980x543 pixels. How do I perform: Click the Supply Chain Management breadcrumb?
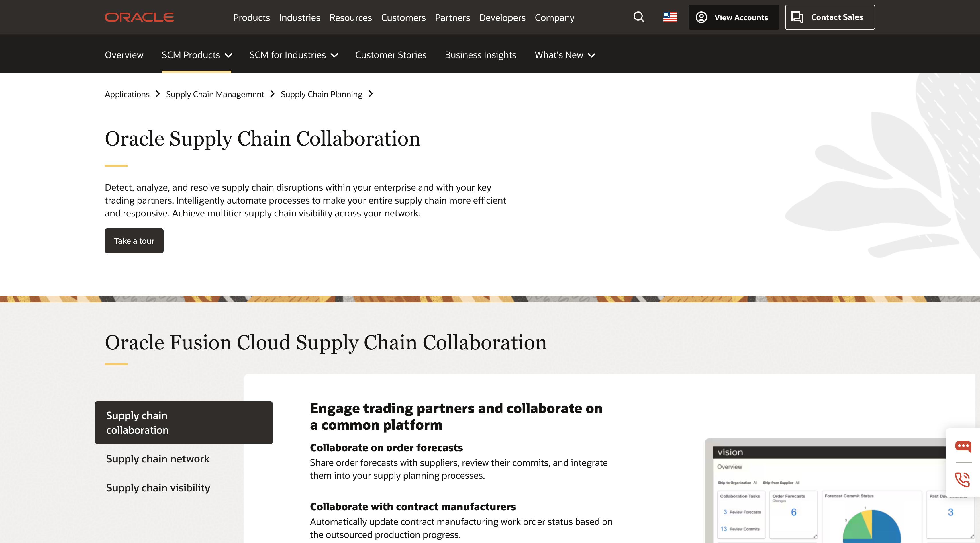point(215,94)
